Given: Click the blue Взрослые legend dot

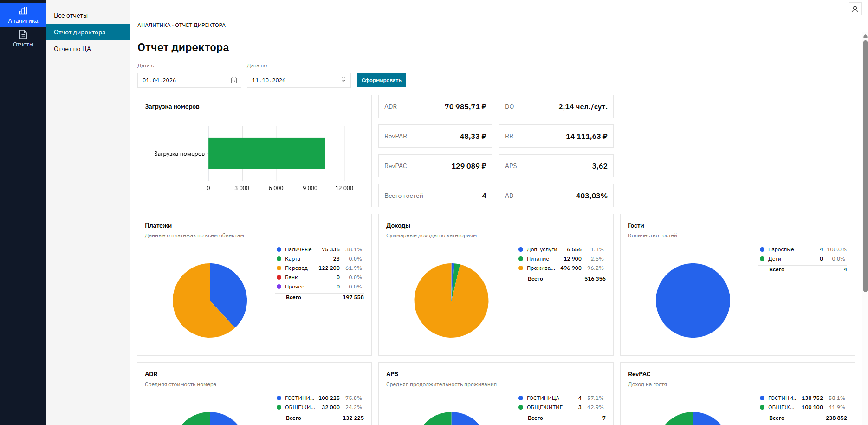Looking at the screenshot, I should [762, 249].
